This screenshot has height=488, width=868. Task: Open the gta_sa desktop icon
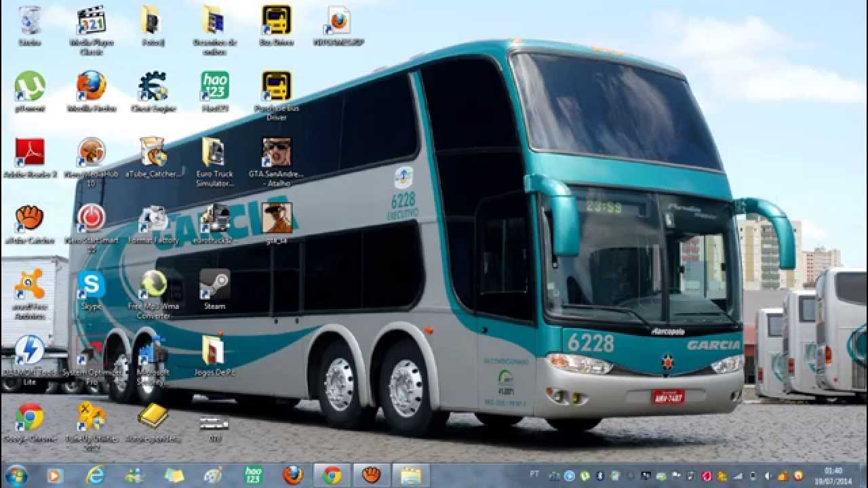point(277,224)
